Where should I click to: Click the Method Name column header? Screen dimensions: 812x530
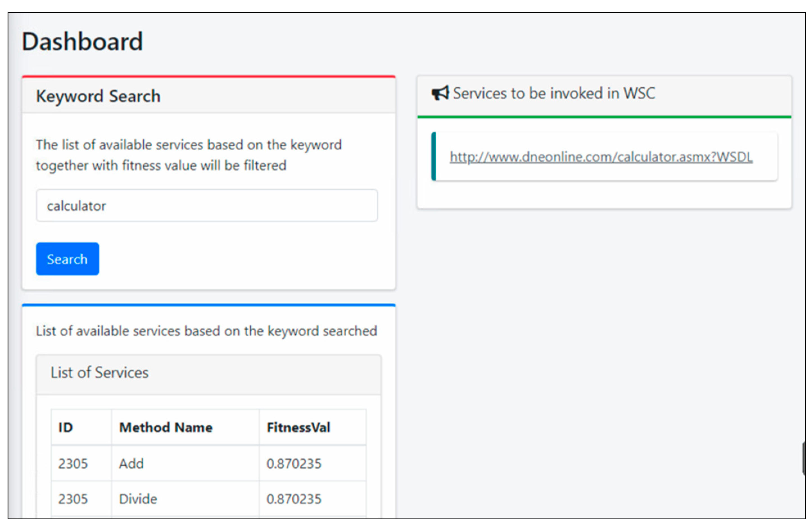click(x=166, y=427)
